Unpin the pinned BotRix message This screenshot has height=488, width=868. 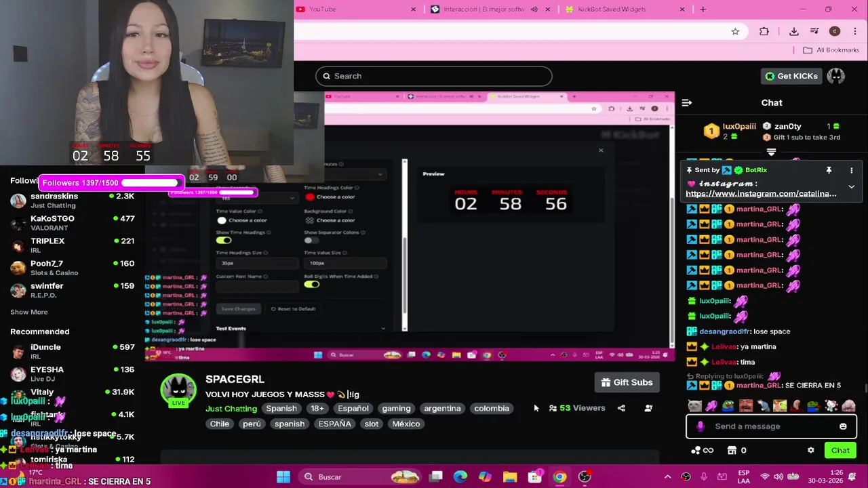829,170
